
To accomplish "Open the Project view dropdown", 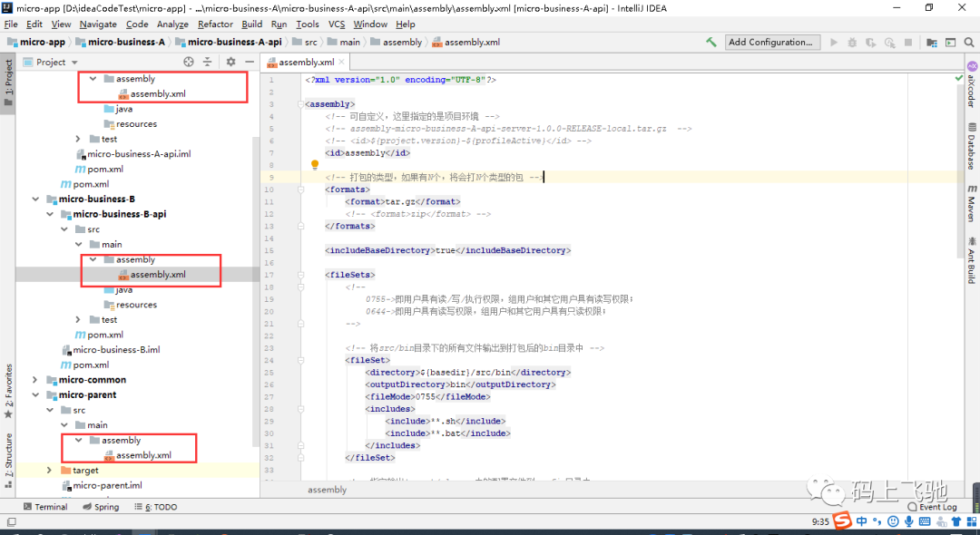I will coord(51,62).
